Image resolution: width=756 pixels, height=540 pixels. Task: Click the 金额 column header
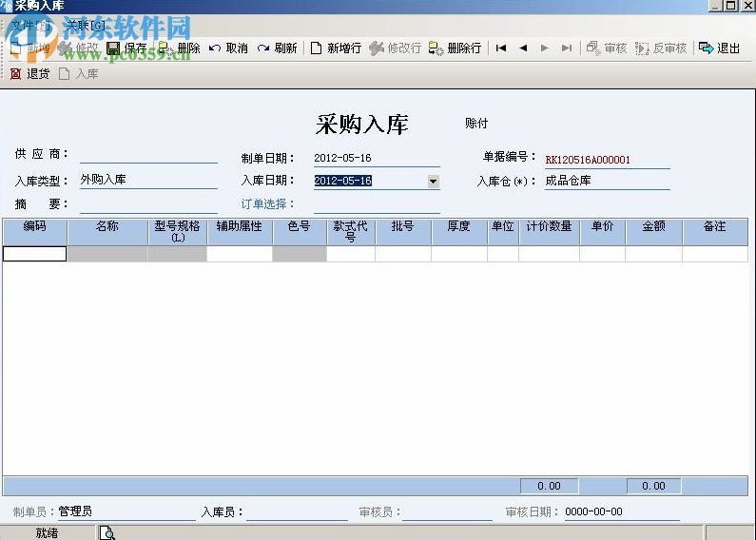click(x=654, y=231)
